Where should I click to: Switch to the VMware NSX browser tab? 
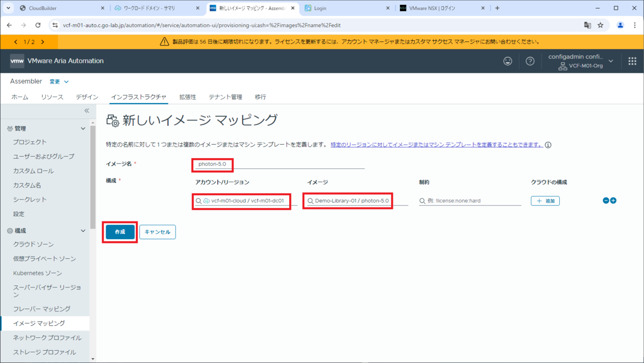[x=442, y=8]
